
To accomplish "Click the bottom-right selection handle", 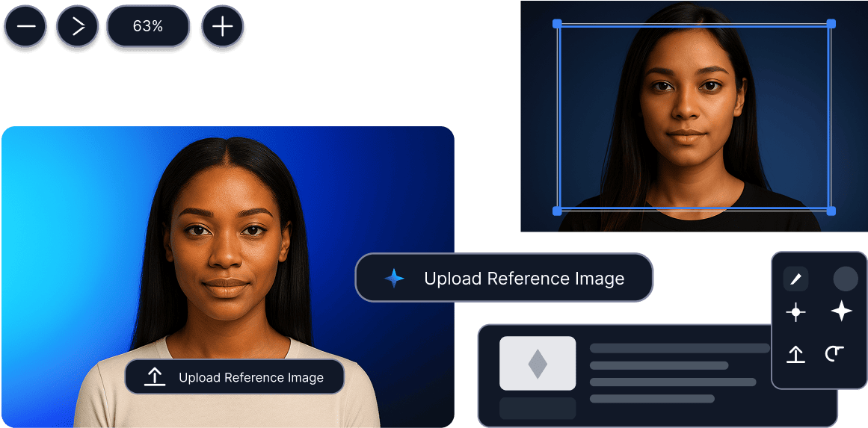I will click(x=831, y=211).
